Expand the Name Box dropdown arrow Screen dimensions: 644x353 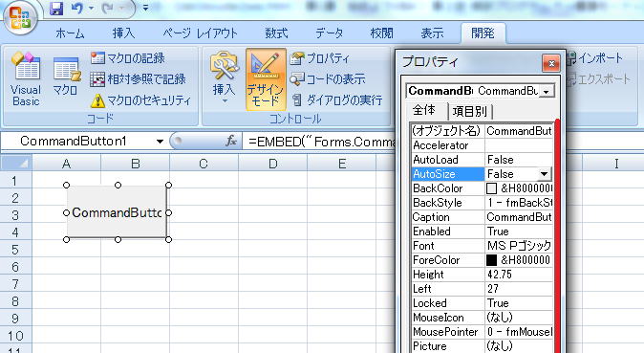point(160,142)
